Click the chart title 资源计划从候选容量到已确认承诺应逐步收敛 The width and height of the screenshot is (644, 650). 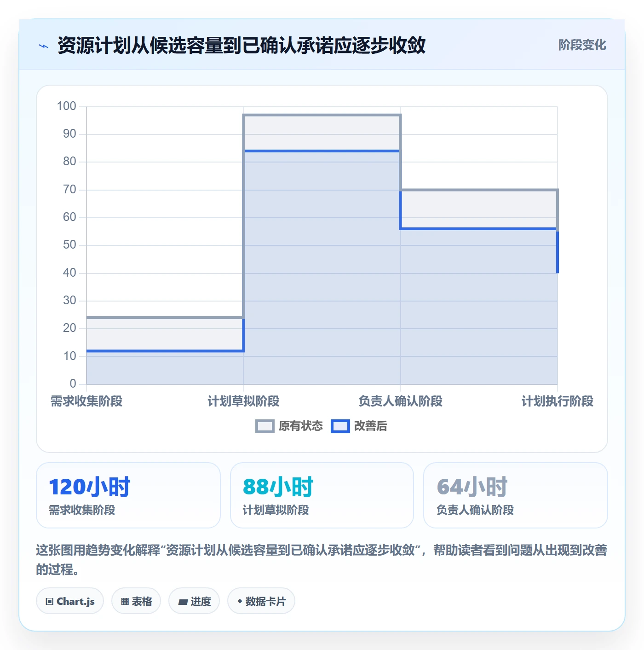coord(241,46)
